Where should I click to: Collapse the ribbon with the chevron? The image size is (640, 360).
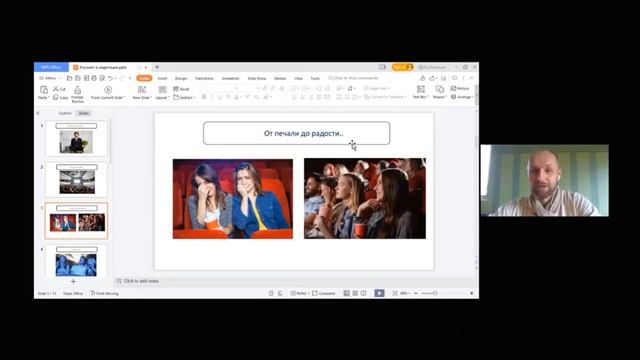(x=472, y=78)
